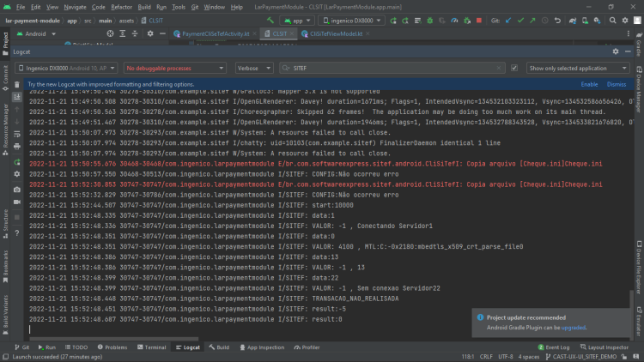
Task: Click Expand All in Project panel
Action: [123, 33]
